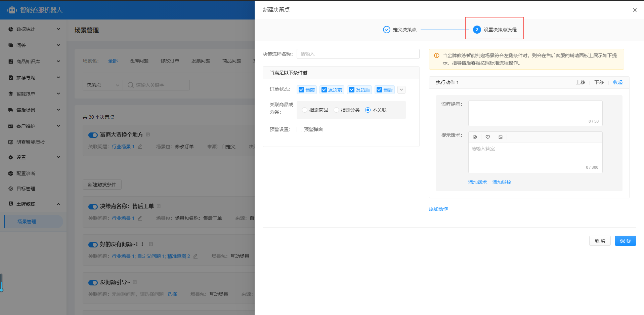Expand the 推荐导购 sidebar menu
The width and height of the screenshot is (644, 315).
[58, 78]
